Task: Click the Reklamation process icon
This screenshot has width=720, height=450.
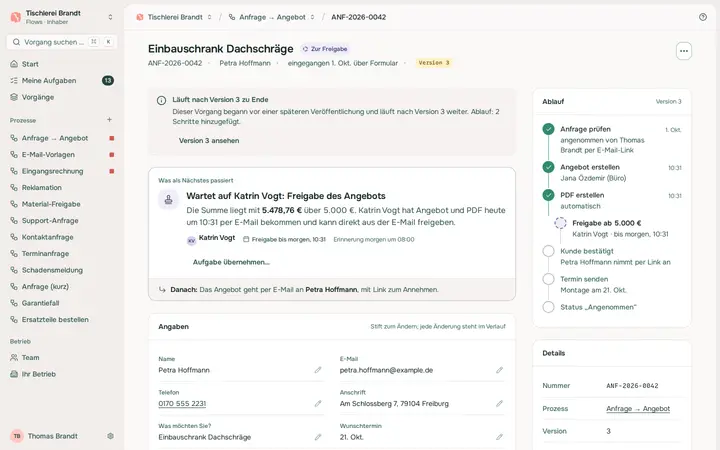Action: point(14,187)
